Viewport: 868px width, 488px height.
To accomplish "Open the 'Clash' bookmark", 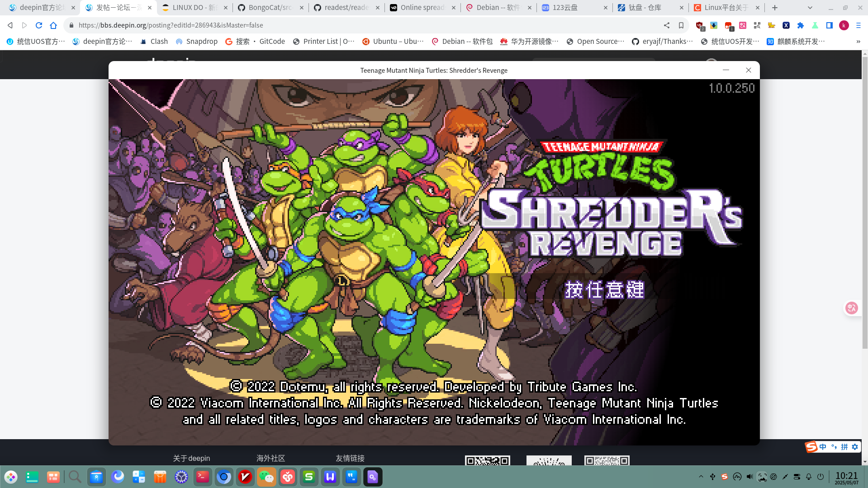I will point(154,42).
